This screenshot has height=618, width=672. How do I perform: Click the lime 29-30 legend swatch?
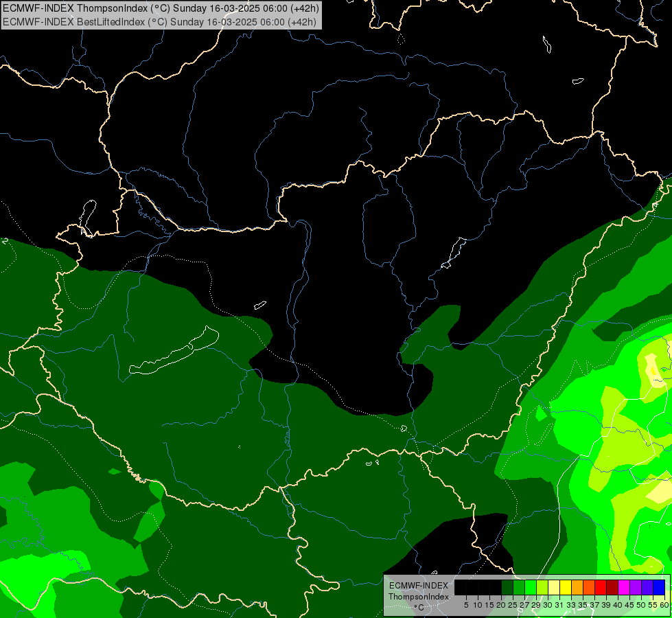[x=542, y=587]
